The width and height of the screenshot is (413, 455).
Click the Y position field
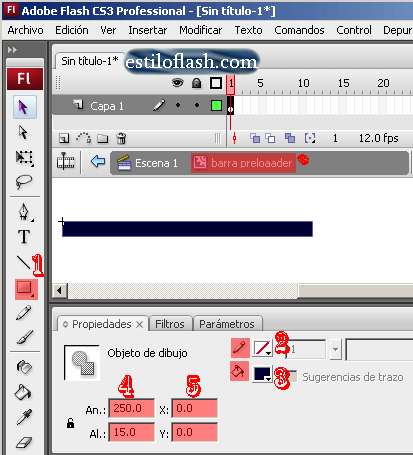click(195, 432)
